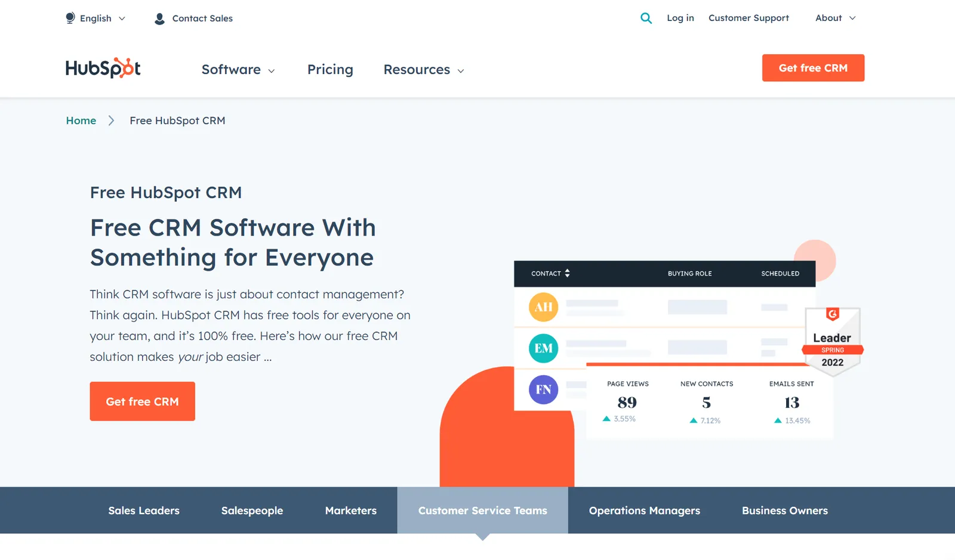Select the Salespeople tab

coord(252,511)
